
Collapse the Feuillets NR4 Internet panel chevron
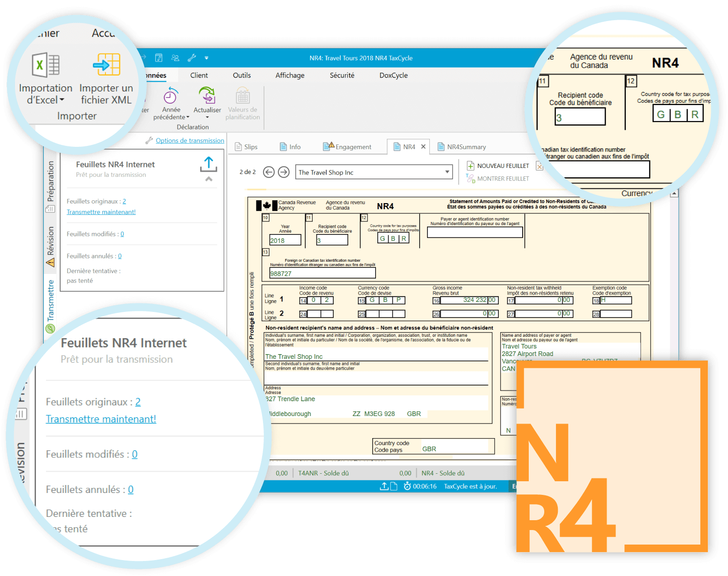(x=209, y=179)
